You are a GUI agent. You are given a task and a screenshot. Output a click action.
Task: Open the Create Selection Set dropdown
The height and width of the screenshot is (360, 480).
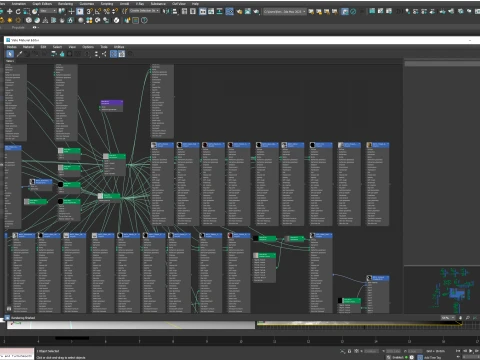click(x=144, y=11)
